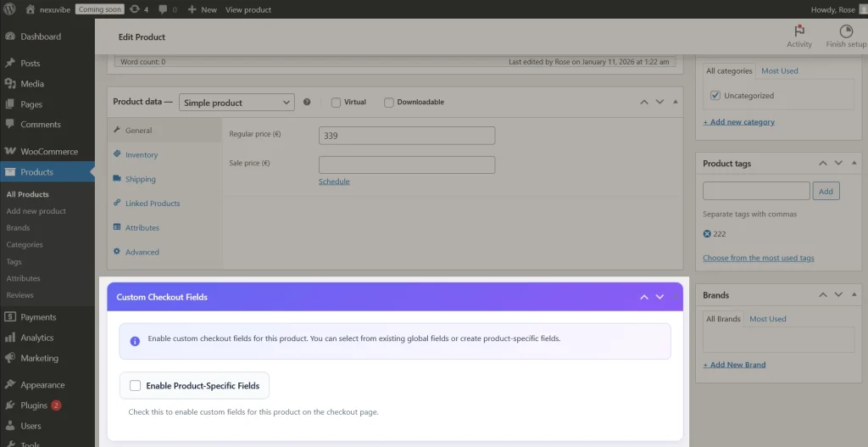Collapse the Product data panel toggle triangle
Screen dimensions: 868x447
click(676, 102)
